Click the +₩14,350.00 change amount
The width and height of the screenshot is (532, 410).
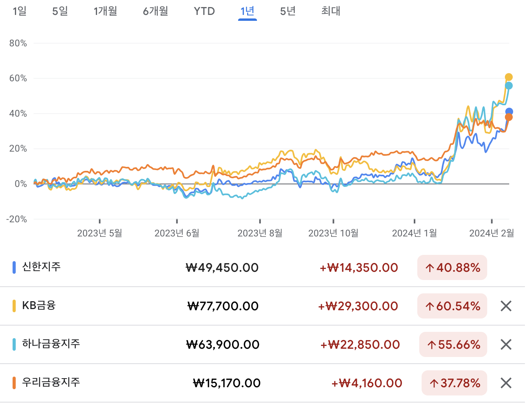click(359, 268)
